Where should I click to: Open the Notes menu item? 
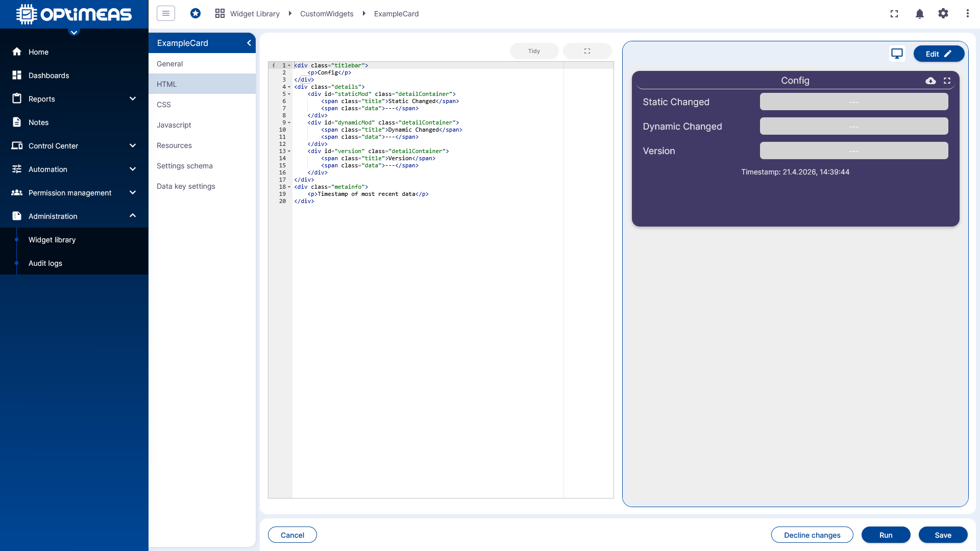coord(74,122)
